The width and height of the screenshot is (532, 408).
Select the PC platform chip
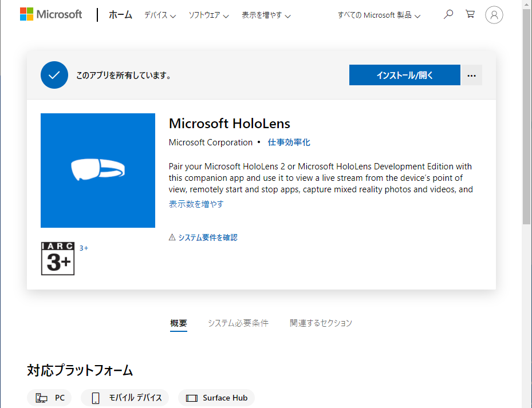[50, 398]
